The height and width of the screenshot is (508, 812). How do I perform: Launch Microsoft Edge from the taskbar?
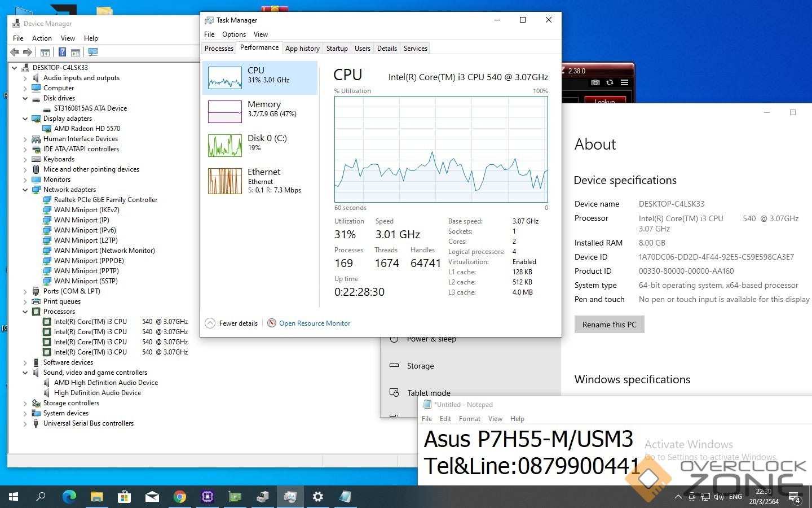[x=69, y=497]
